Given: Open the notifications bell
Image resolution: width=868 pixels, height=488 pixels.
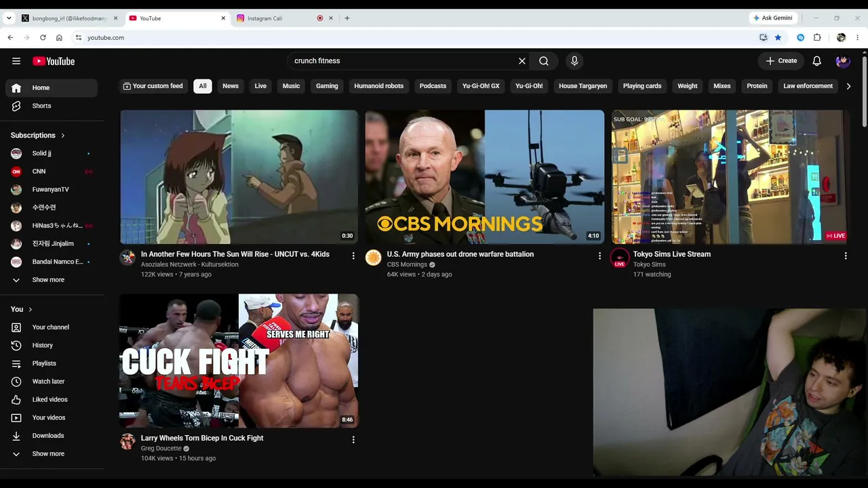Looking at the screenshot, I should (817, 61).
